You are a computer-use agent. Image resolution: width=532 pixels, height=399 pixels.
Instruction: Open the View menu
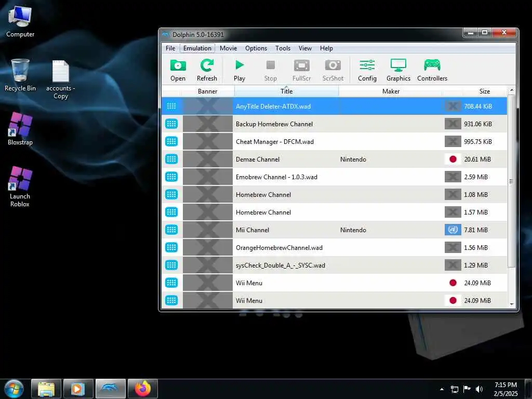305,48
